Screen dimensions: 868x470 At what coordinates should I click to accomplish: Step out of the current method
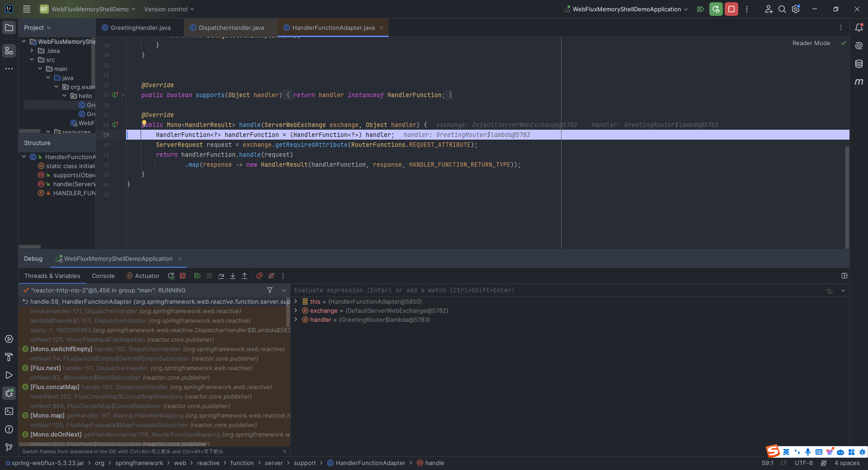(245, 276)
